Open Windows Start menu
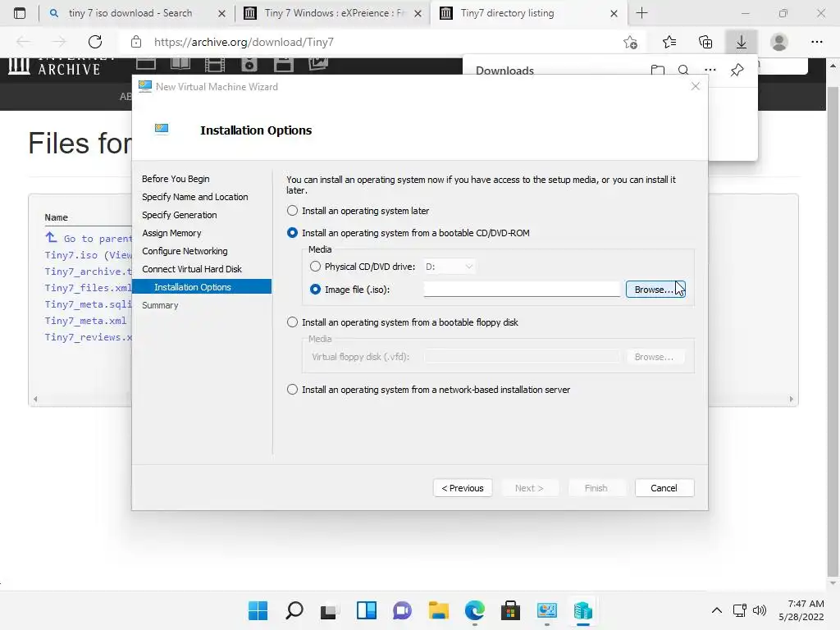840x630 pixels. (258, 610)
